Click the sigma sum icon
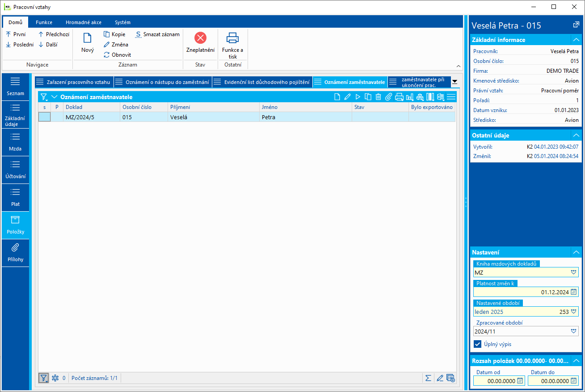Image resolution: width=585 pixels, height=392 pixels. point(428,378)
